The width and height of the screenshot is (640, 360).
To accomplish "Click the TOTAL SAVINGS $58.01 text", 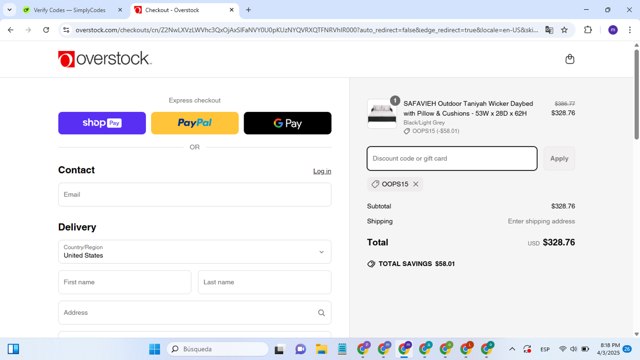I will tap(416, 264).
